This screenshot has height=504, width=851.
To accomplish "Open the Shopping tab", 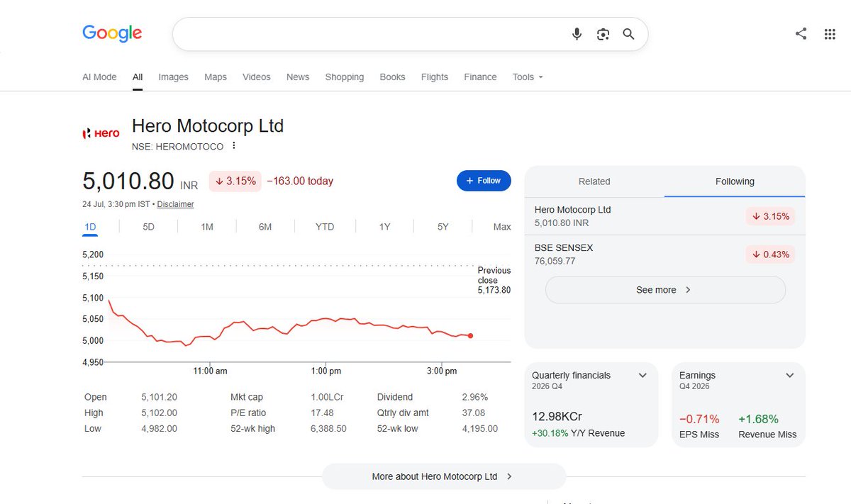I will (345, 77).
